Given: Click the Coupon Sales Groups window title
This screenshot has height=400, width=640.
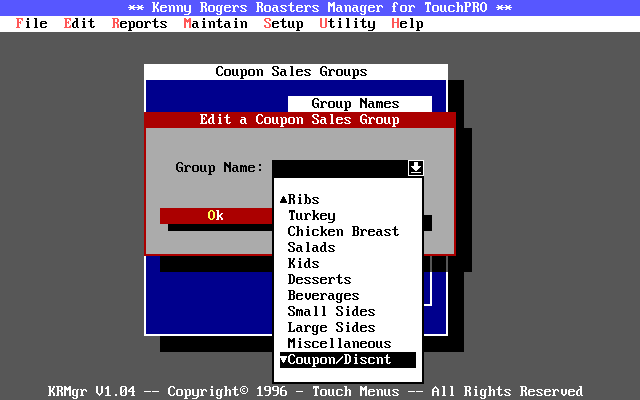Looking at the screenshot, I should tap(291, 72).
